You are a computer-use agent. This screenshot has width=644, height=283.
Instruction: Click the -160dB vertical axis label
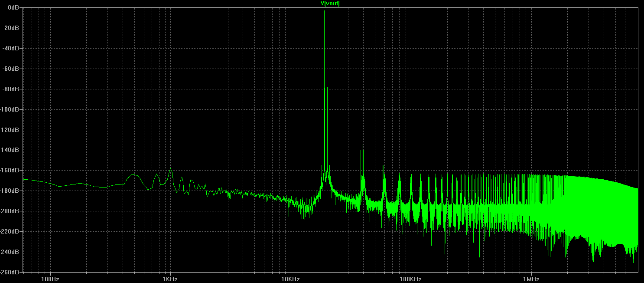[x=11, y=171]
